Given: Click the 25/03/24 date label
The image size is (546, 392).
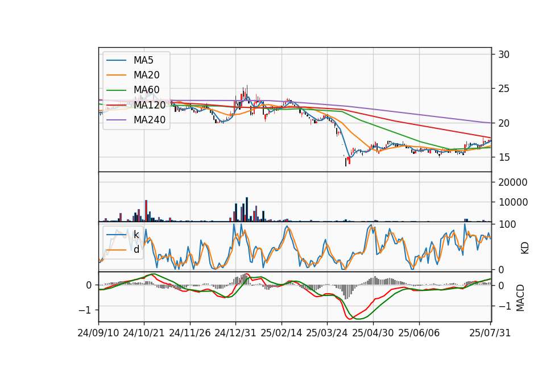Looking at the screenshot, I should 327,333.
